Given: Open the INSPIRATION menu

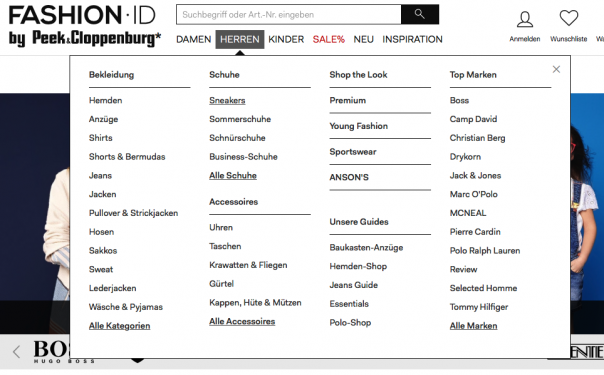Looking at the screenshot, I should [412, 39].
